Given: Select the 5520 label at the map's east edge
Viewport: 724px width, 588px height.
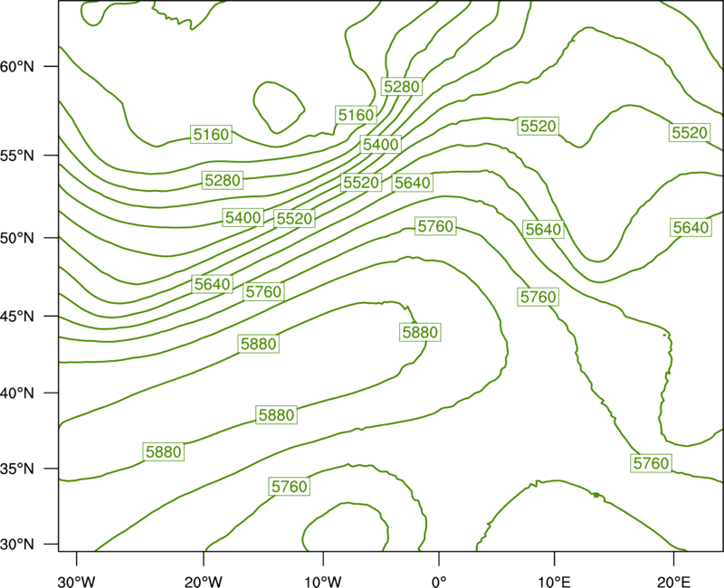Looking at the screenshot, I should [x=690, y=133].
